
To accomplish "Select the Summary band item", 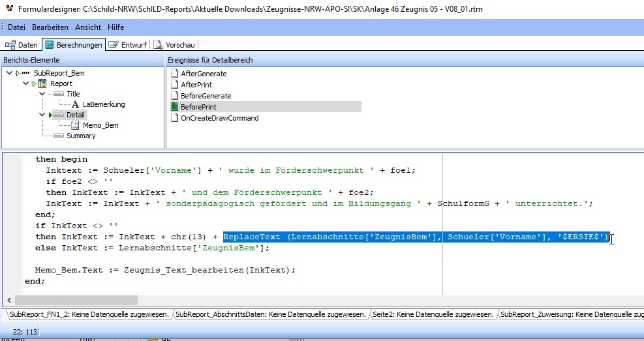I will (x=81, y=136).
